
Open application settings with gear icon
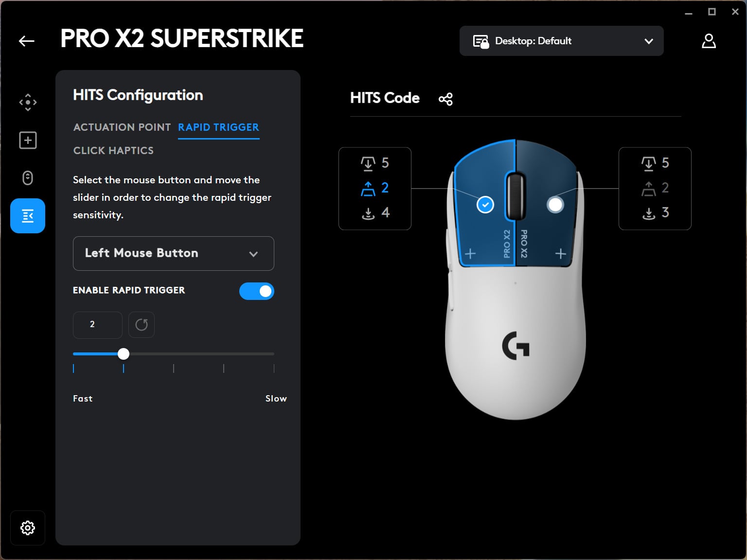click(x=28, y=528)
